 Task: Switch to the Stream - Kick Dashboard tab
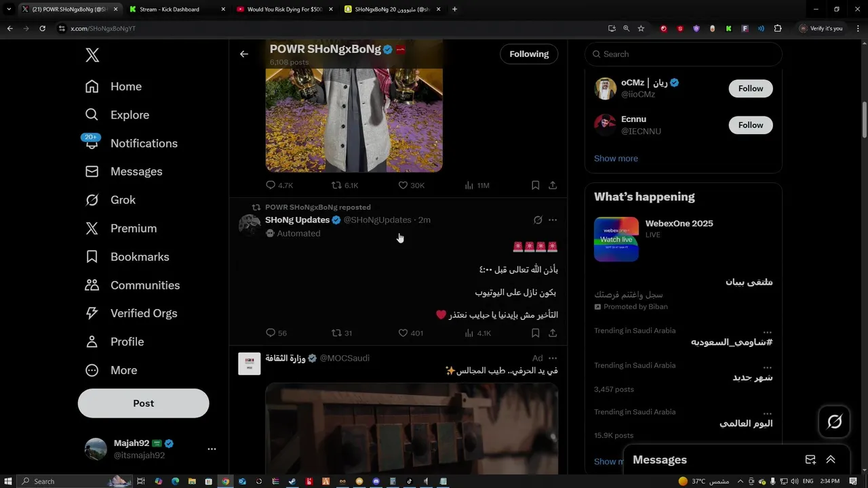click(176, 9)
